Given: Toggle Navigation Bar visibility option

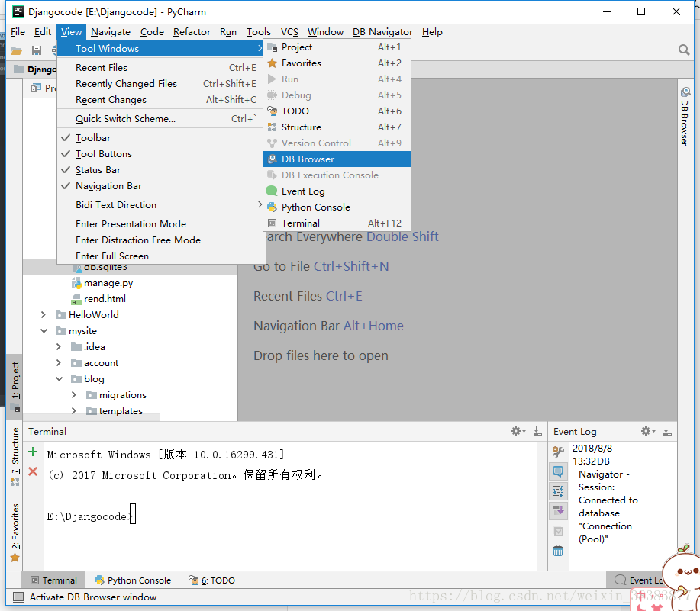Looking at the screenshot, I should 161,186.
